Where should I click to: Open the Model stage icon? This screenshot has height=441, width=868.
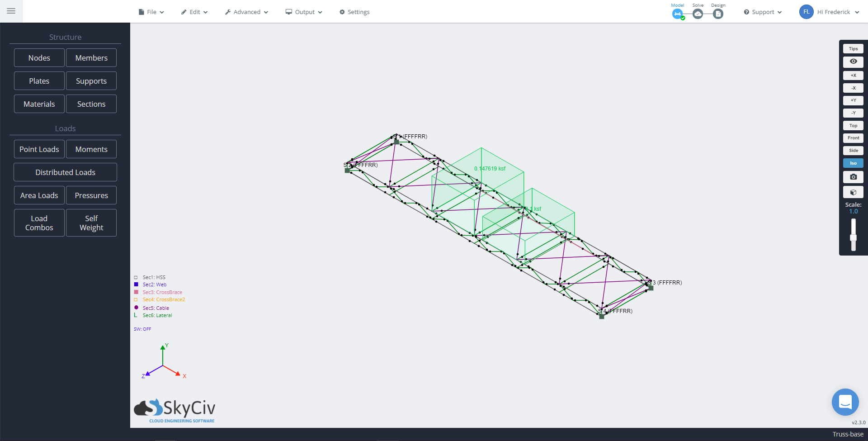[x=677, y=14]
